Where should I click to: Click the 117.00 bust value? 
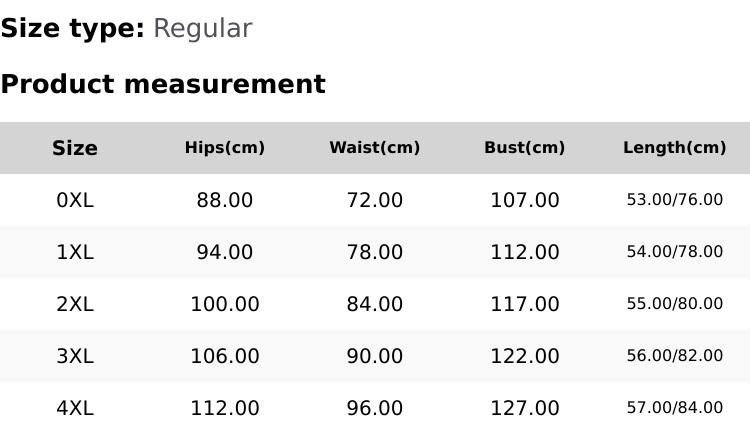pos(525,304)
